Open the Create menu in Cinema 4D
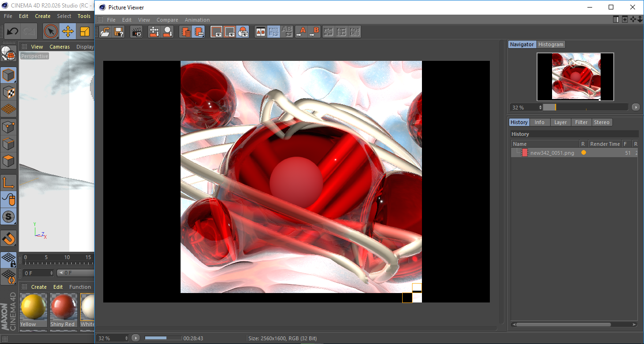The height and width of the screenshot is (344, 644). (42, 16)
